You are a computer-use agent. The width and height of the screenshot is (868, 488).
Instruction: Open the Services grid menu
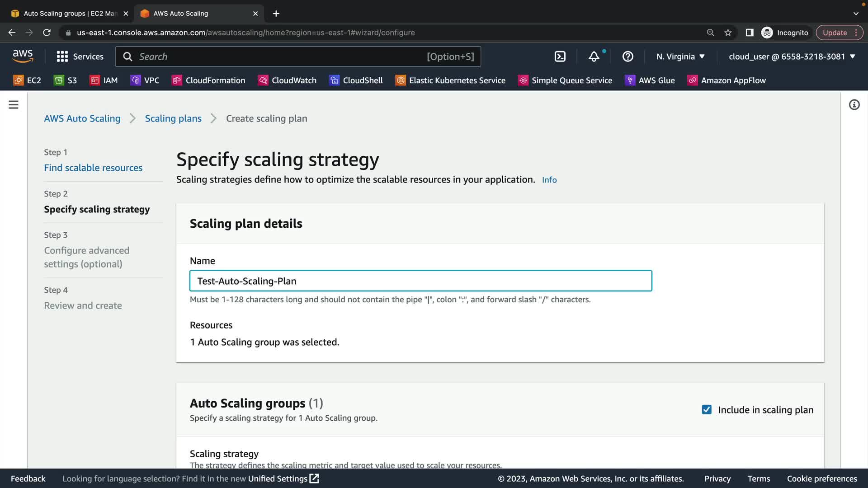pyautogui.click(x=80, y=56)
